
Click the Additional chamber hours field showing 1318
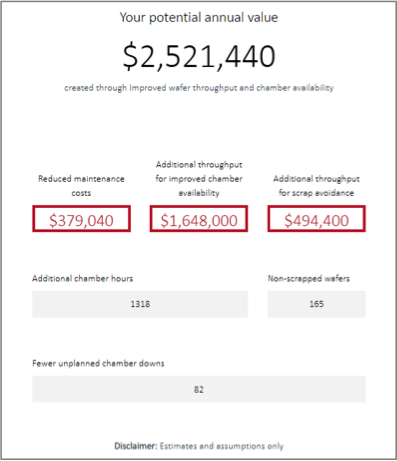[140, 304]
